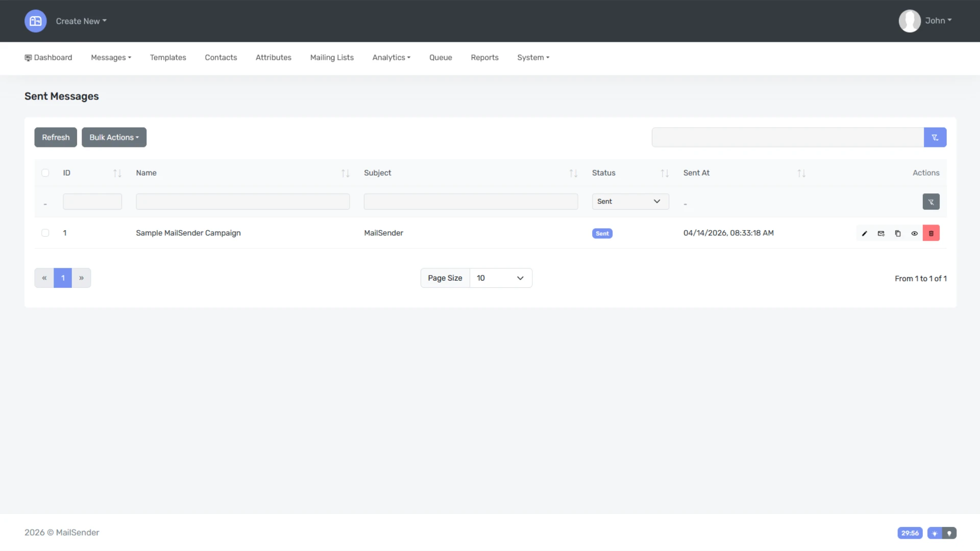Viewport: 980px width, 551px height.
Task: Open the Mailing Lists page
Action: 332,58
